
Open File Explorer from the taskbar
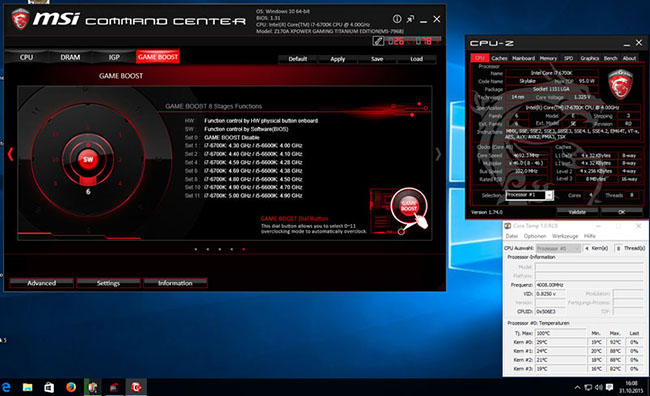coord(27,387)
